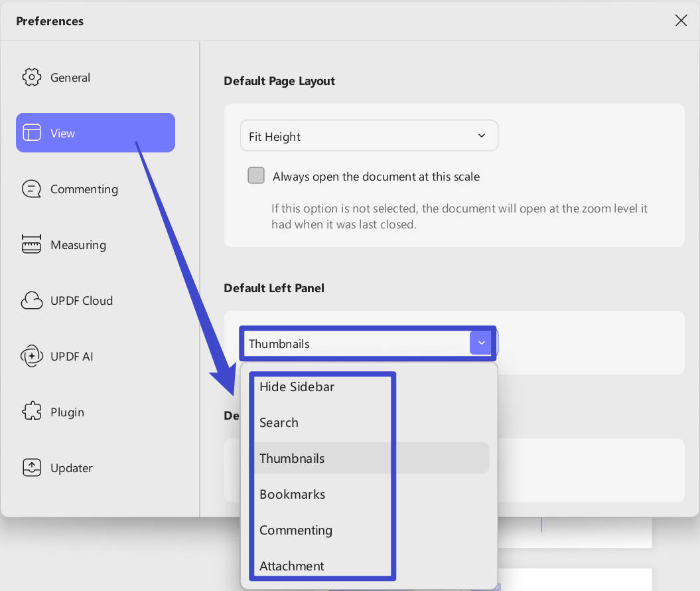Select Attachment from the dropdown list
The width and height of the screenshot is (700, 591).
click(x=291, y=566)
